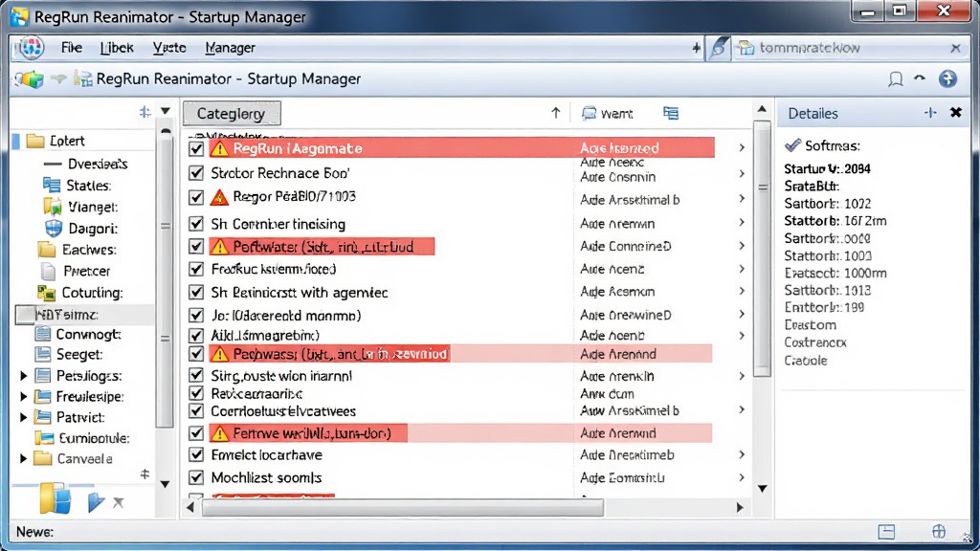
Task: Click the Categlery column header button
Action: 232,114
